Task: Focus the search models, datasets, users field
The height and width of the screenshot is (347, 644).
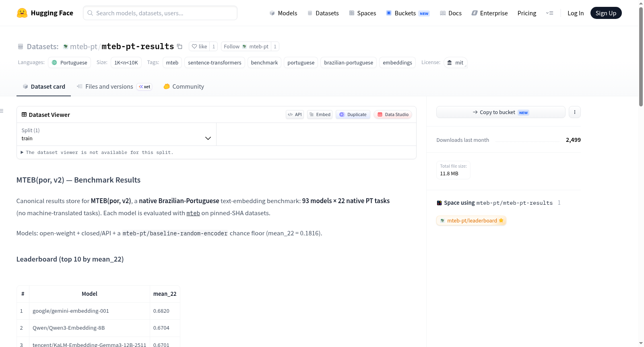Action: tap(160, 13)
